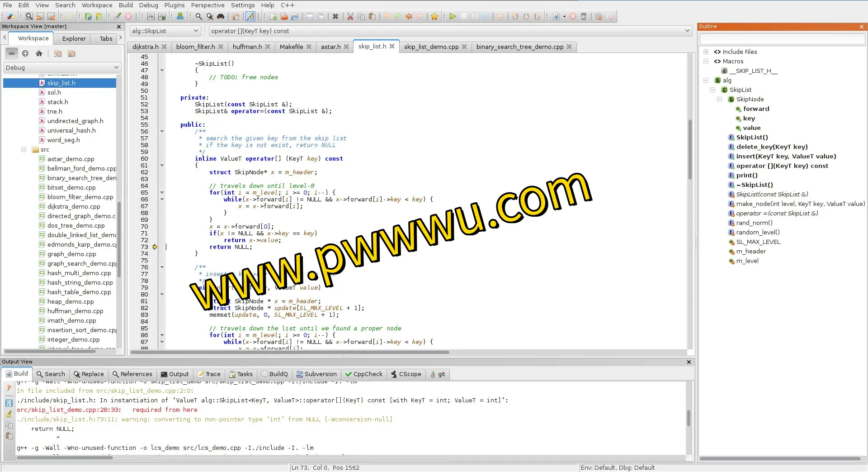Toggle code fold marker at line 65
This screenshot has height=472, width=868.
[x=162, y=192]
